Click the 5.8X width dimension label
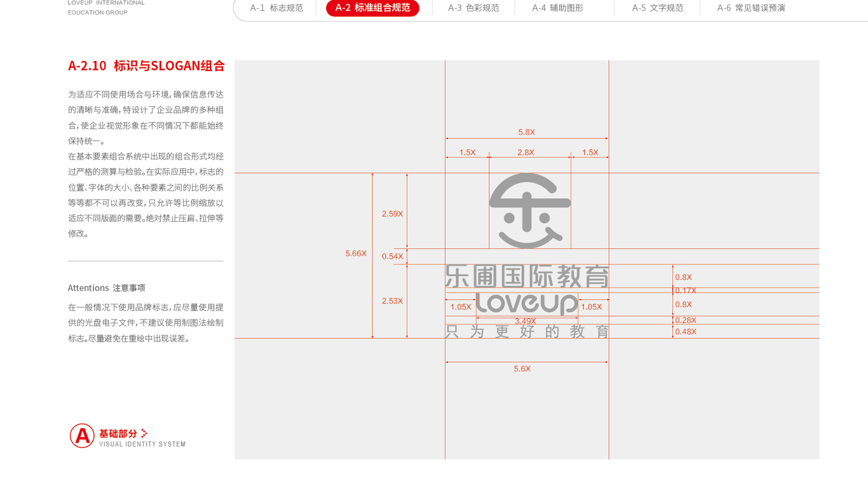This screenshot has width=868, height=488. coord(527,132)
